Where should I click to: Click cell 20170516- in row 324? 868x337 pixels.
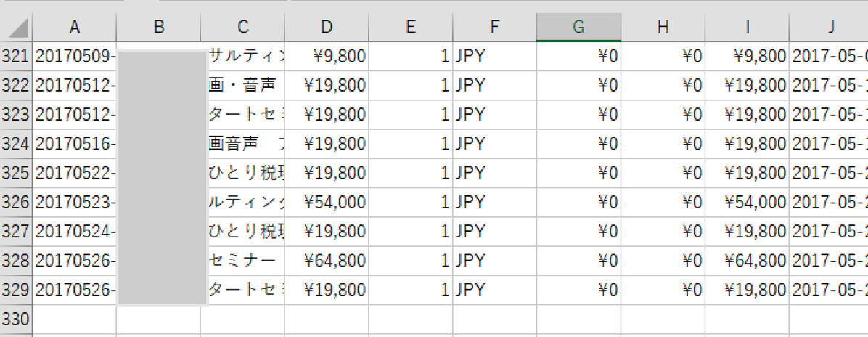click(x=75, y=144)
